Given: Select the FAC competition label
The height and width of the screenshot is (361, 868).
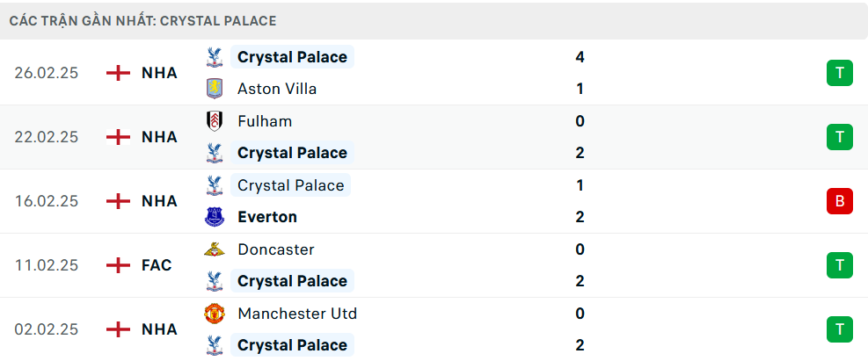Looking at the screenshot, I should point(157,265).
